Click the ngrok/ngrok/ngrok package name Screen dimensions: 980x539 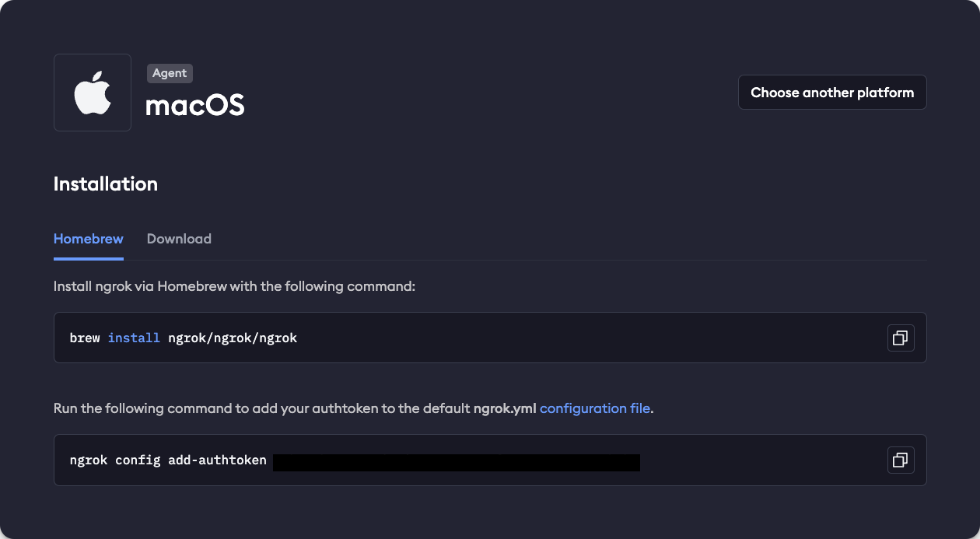233,338
